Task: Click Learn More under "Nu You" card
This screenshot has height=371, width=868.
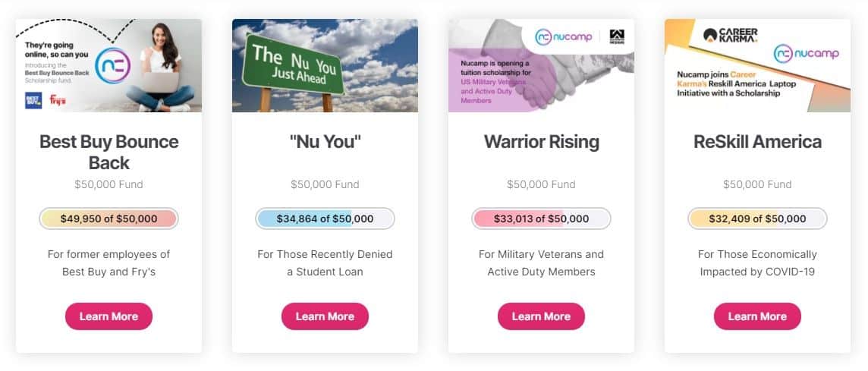Action: click(x=325, y=316)
